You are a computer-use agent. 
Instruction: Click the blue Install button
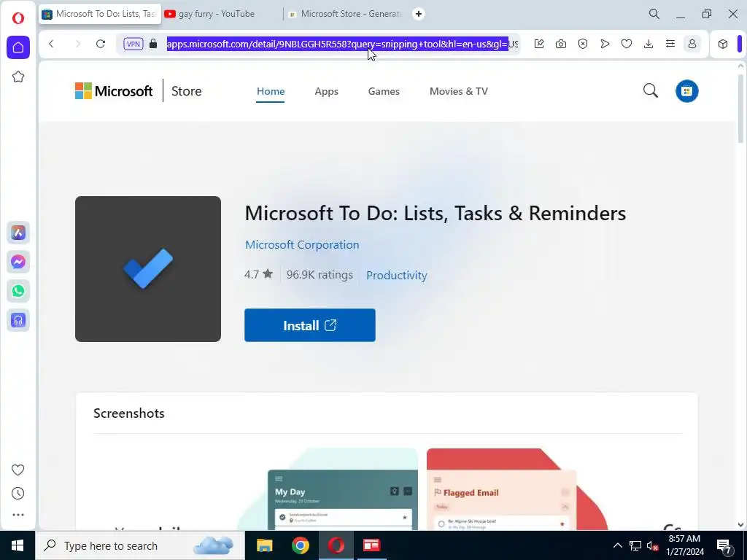[309, 325]
